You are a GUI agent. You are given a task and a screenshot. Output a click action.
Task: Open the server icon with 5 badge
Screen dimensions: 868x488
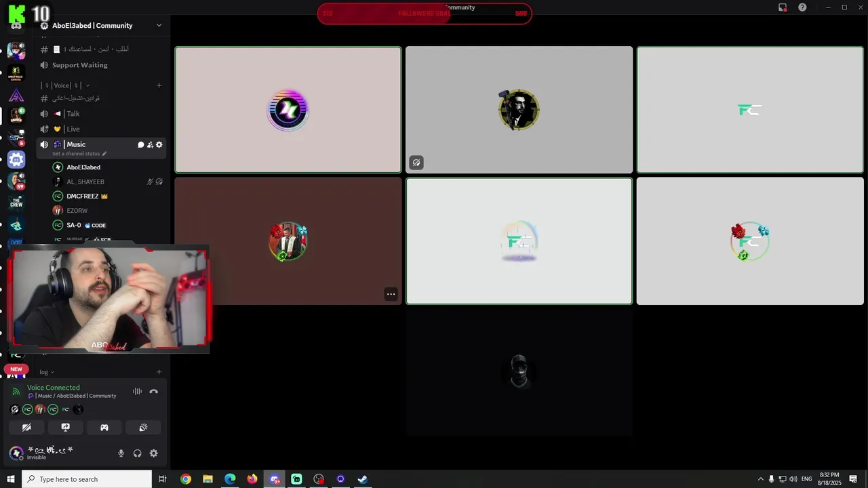[16, 138]
